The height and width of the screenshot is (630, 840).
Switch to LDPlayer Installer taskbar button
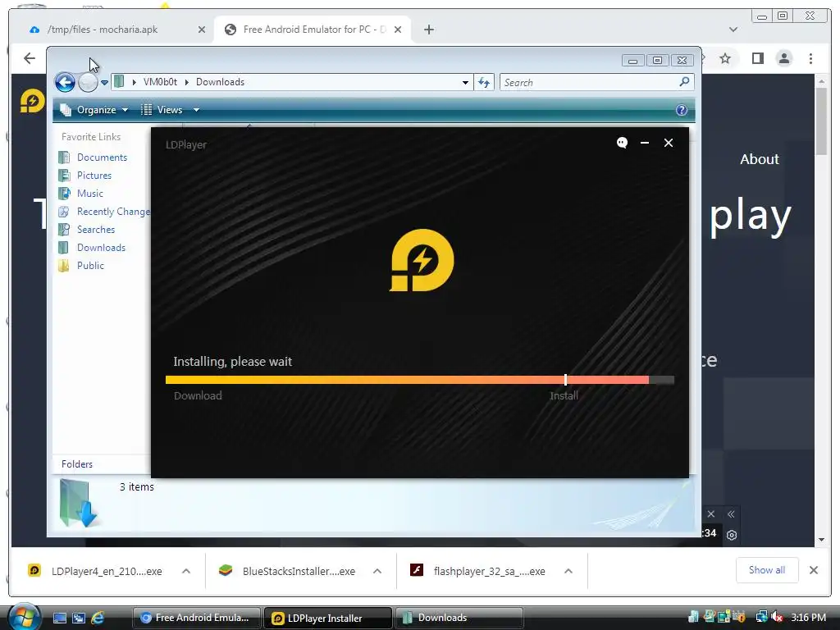point(328,618)
